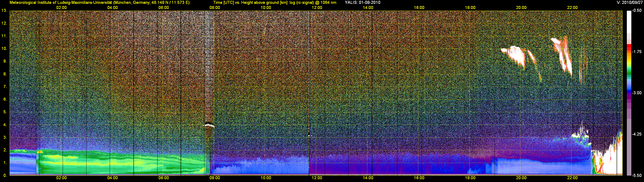Click the 10:00 label on the top time axis

click(266, 7)
